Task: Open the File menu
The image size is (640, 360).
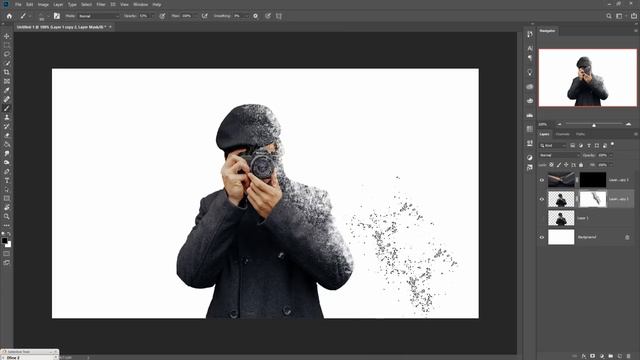Action: (x=18, y=4)
